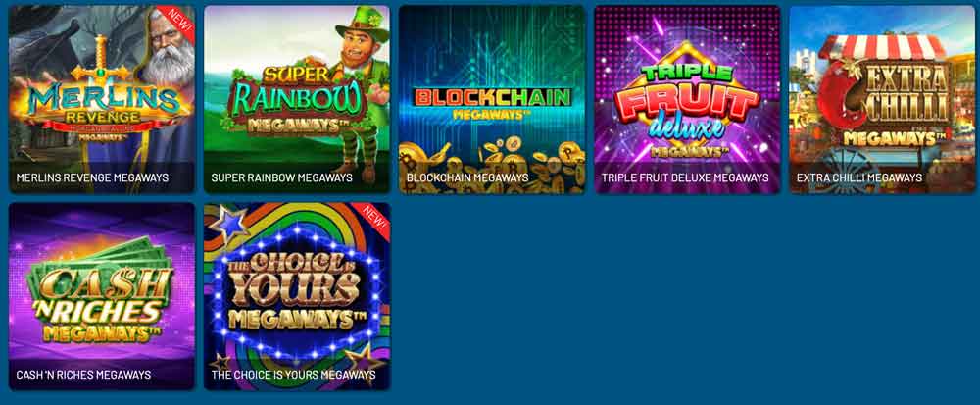Open The Choice Is Yours Megaways tile
The image size is (980, 405).
coord(297,296)
